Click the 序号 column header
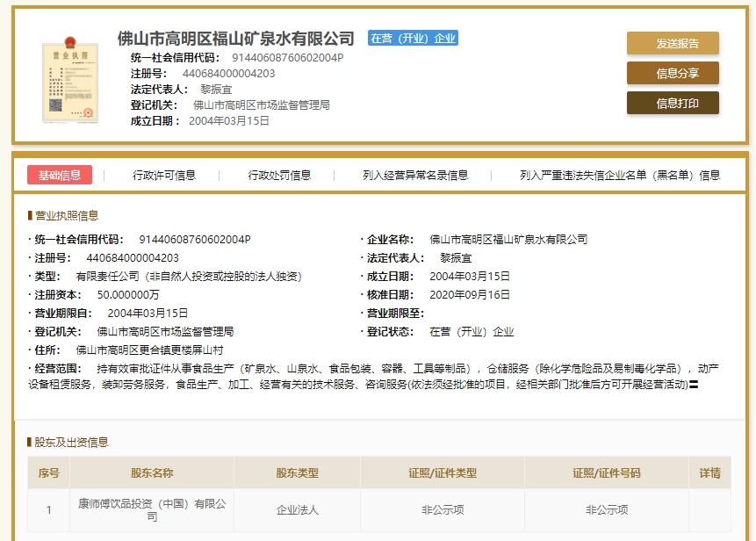The height and width of the screenshot is (541, 756). [48, 473]
